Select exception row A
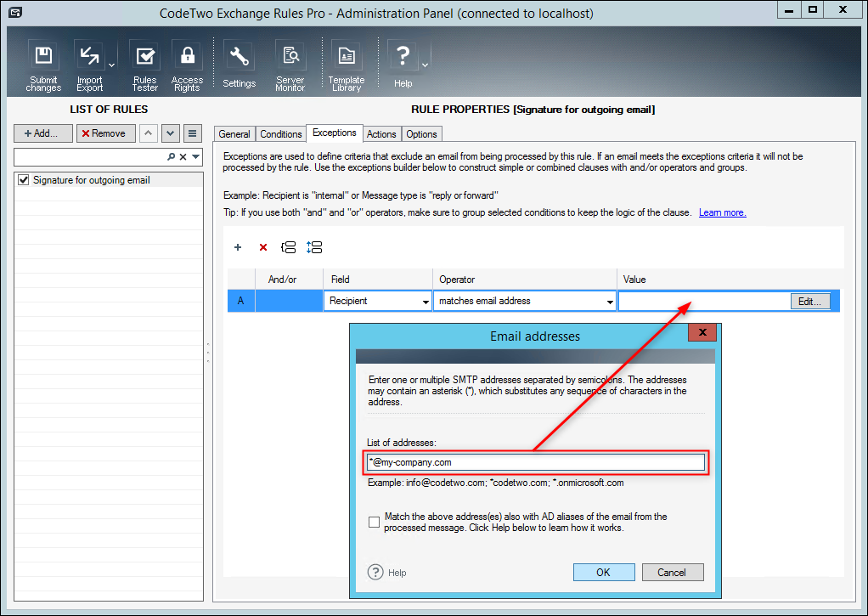The image size is (868, 616). 241,301
